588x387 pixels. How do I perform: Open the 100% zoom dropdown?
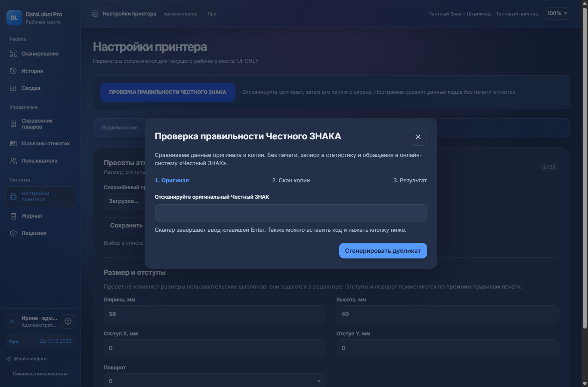coord(557,14)
